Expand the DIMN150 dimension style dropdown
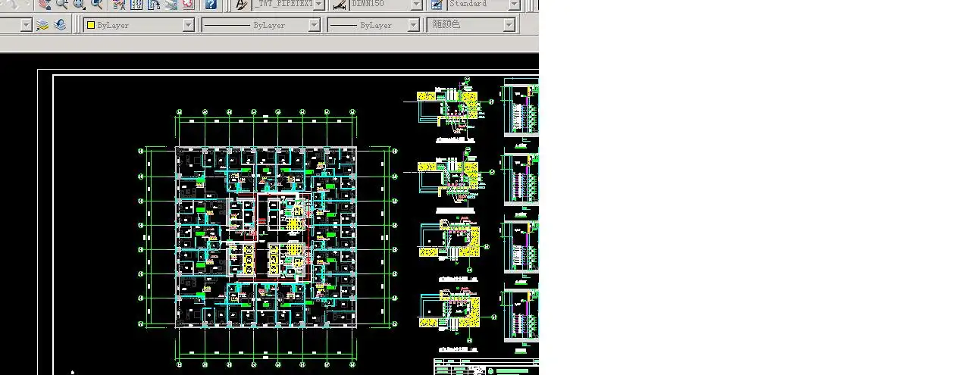The height and width of the screenshot is (375, 980). [x=416, y=5]
